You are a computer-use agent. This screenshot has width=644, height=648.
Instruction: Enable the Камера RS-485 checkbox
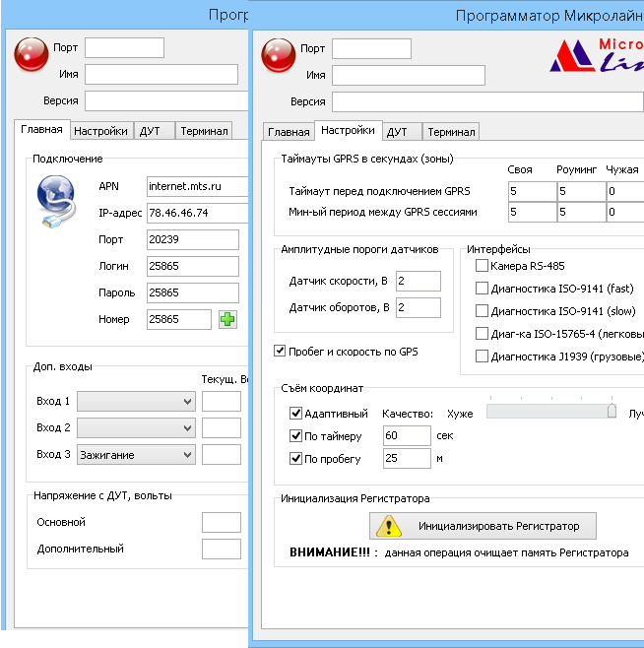(x=482, y=266)
